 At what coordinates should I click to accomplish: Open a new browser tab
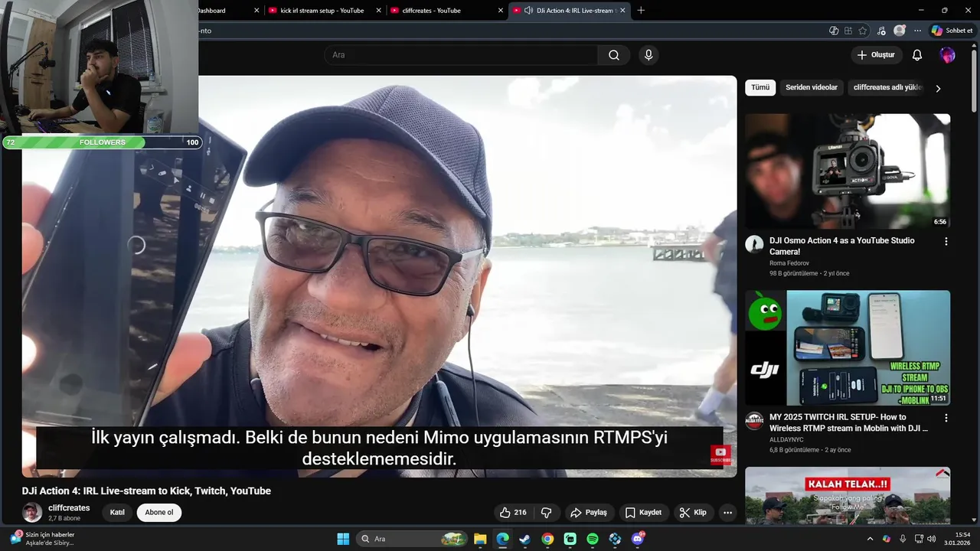pos(641,11)
